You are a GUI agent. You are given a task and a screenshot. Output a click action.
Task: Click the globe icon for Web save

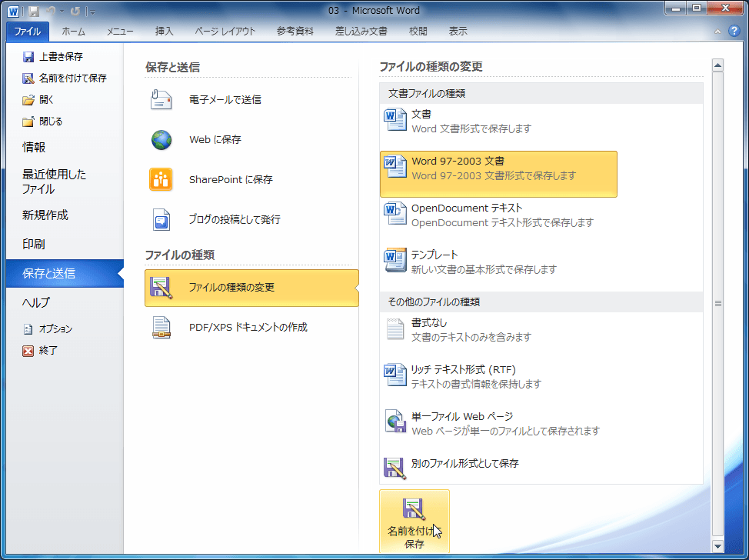(161, 140)
